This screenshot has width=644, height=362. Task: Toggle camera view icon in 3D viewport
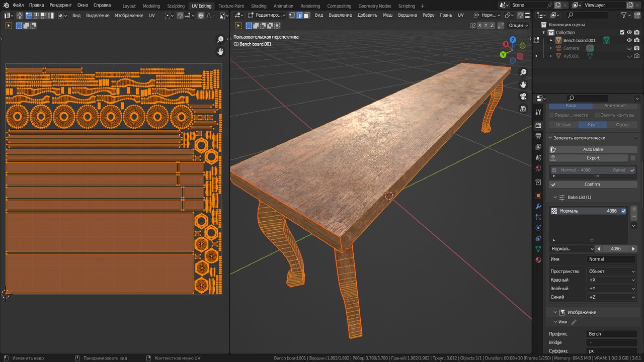tap(523, 97)
